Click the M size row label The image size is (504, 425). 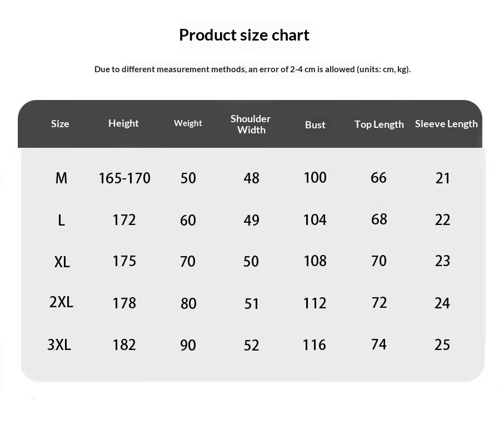61,178
